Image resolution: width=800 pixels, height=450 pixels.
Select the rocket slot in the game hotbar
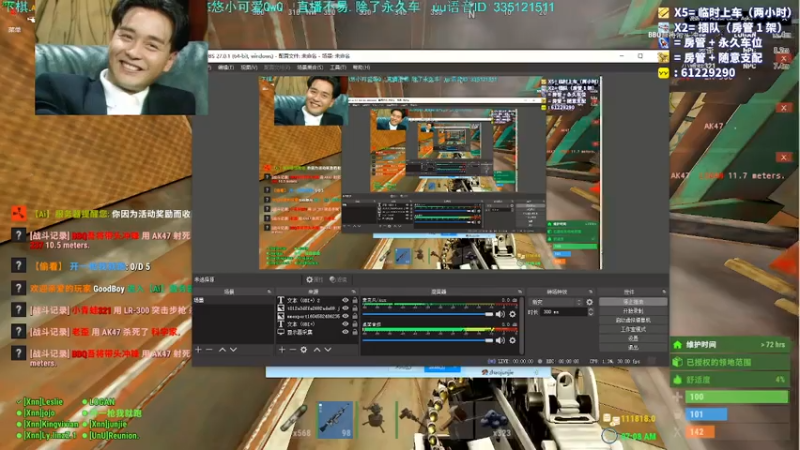(x=296, y=420)
